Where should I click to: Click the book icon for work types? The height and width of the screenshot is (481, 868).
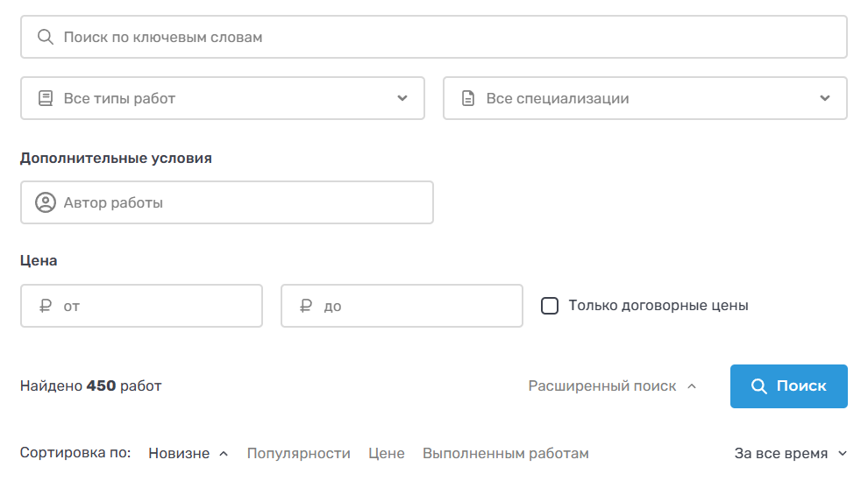point(46,98)
